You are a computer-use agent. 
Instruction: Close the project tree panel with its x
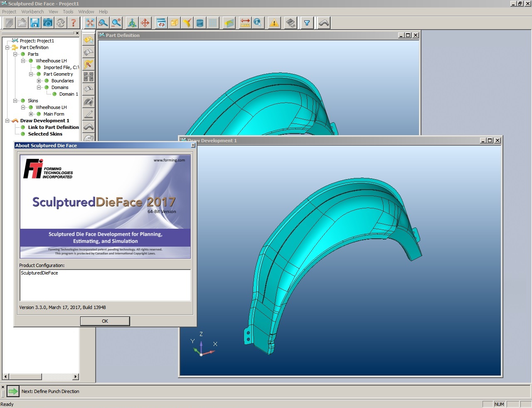[x=77, y=33]
